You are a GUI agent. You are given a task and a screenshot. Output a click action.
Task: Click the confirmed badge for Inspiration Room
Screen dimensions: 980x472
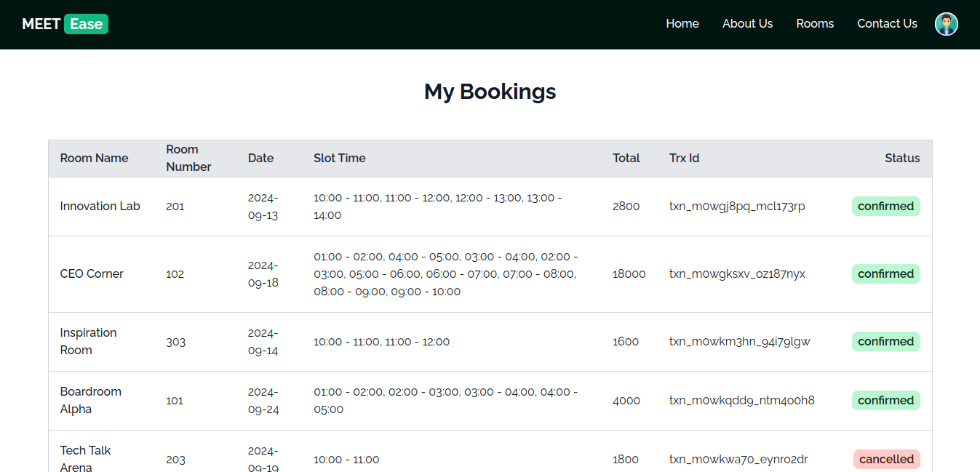pos(885,342)
